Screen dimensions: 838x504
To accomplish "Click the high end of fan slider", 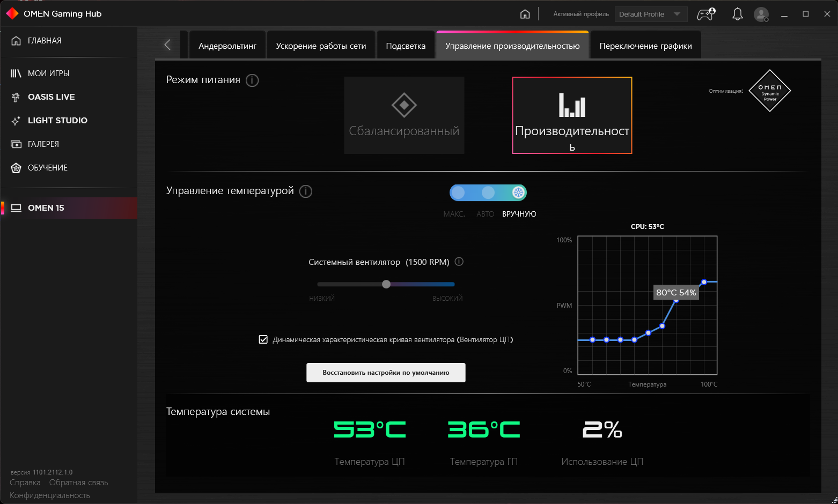I will pos(453,284).
